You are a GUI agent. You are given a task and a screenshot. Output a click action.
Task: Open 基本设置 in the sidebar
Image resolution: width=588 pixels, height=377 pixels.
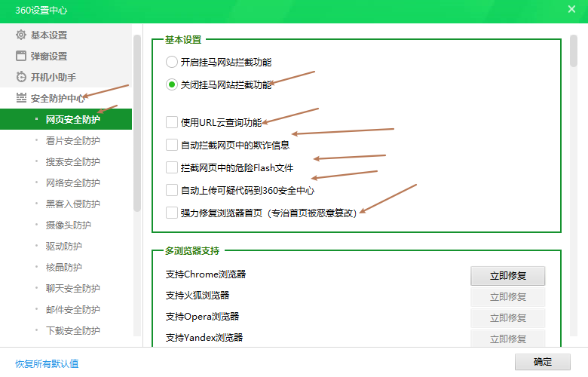tap(66, 35)
